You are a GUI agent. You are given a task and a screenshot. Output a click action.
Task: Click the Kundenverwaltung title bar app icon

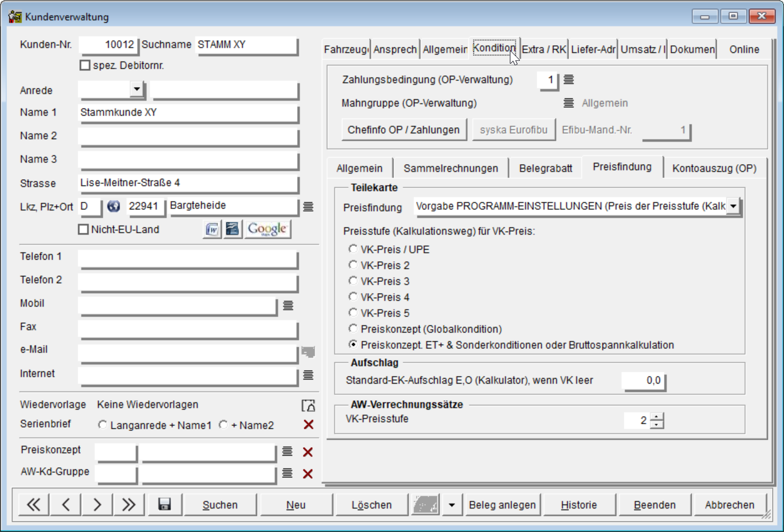click(x=15, y=17)
